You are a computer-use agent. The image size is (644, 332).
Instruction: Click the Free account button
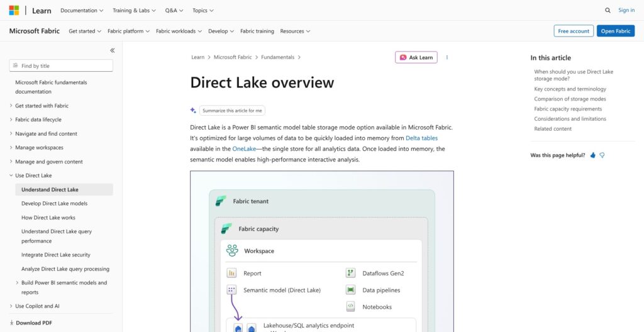click(x=574, y=31)
